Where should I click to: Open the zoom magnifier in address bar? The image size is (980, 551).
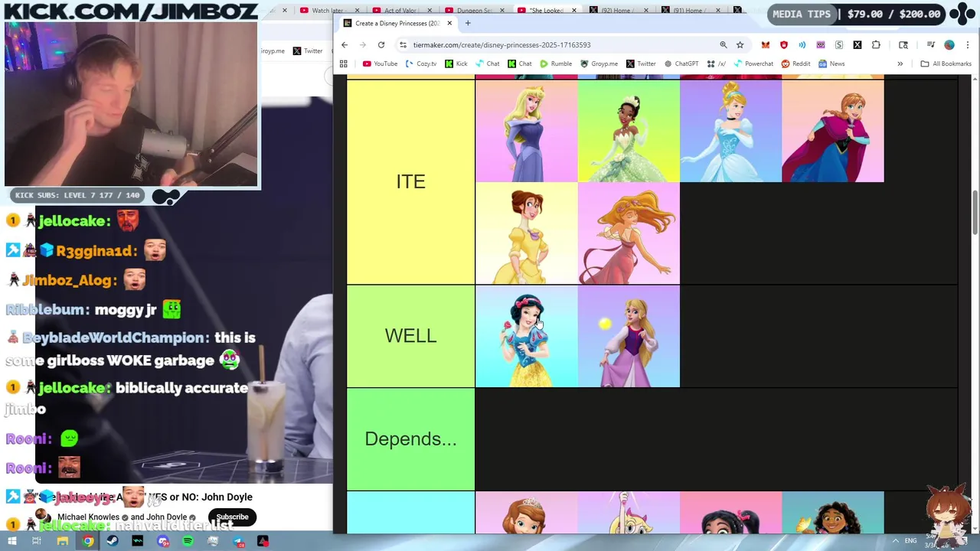(723, 44)
